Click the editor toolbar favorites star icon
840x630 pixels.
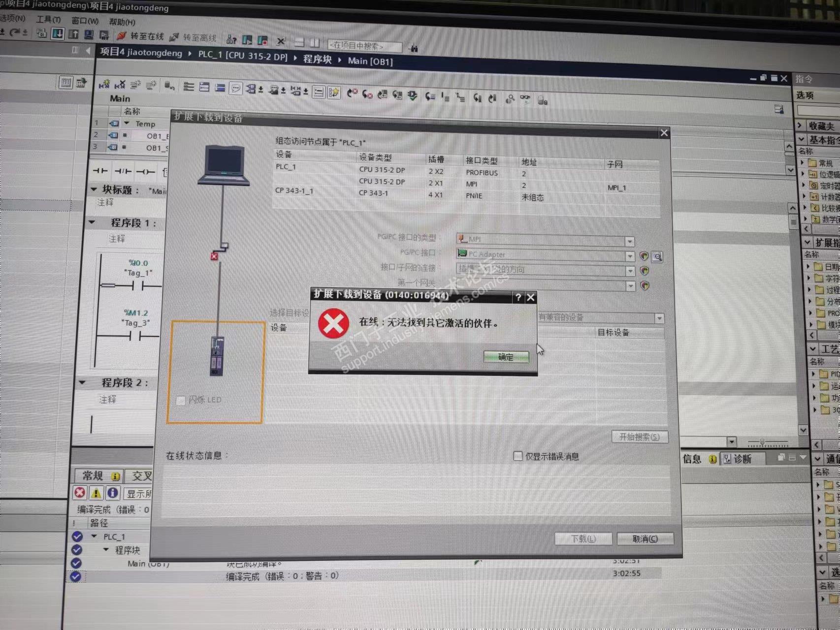(x=334, y=92)
